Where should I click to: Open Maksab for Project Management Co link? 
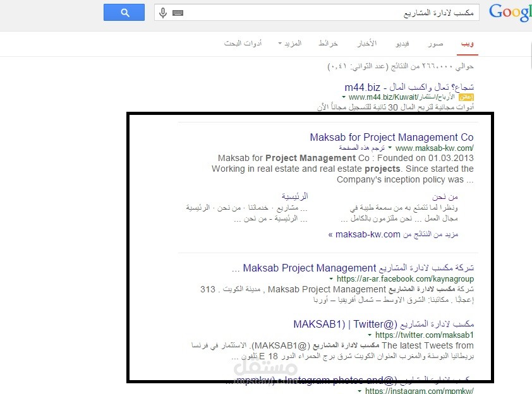[392, 137]
